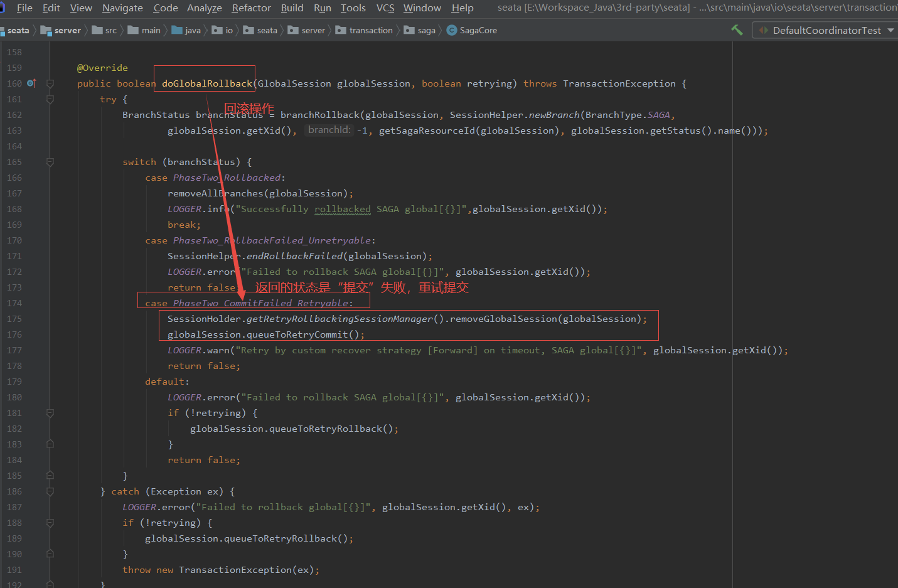Click getSagaResourceId call on line 163

[427, 131]
